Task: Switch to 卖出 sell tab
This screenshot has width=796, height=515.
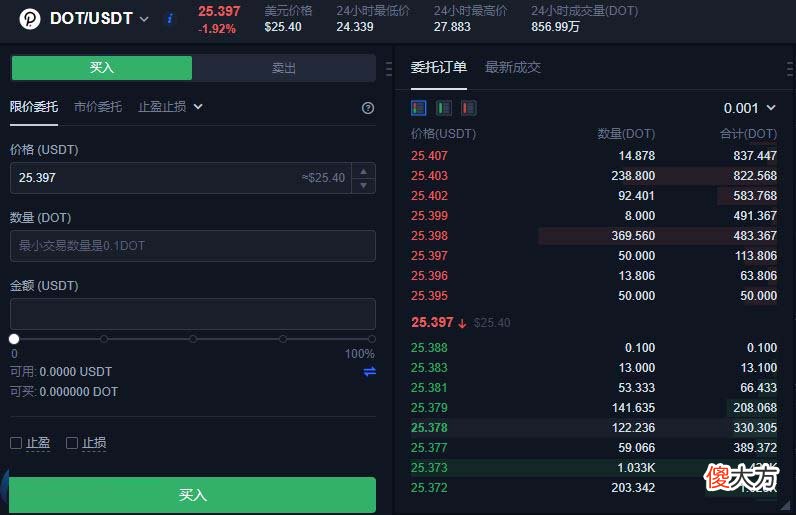Action: [284, 68]
